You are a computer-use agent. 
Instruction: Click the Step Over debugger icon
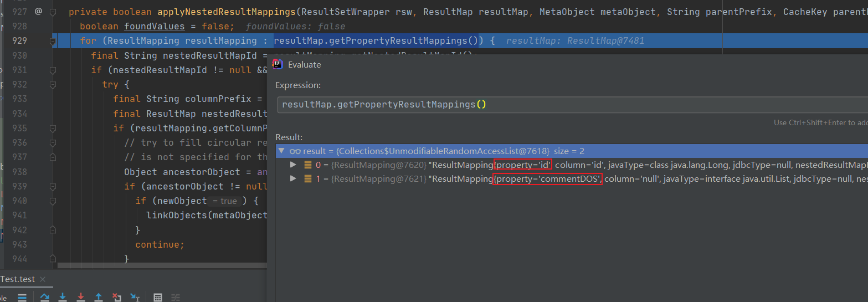[45, 297]
